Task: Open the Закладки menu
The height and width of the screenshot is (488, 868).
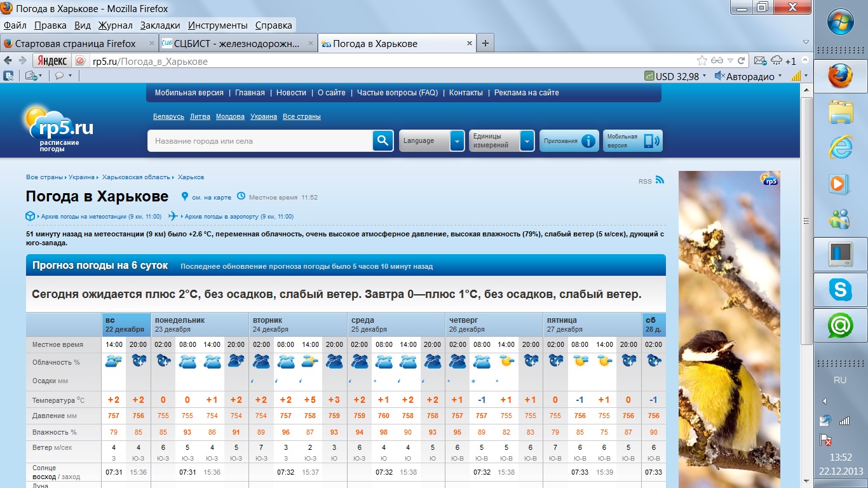Action: pyautogui.click(x=160, y=25)
